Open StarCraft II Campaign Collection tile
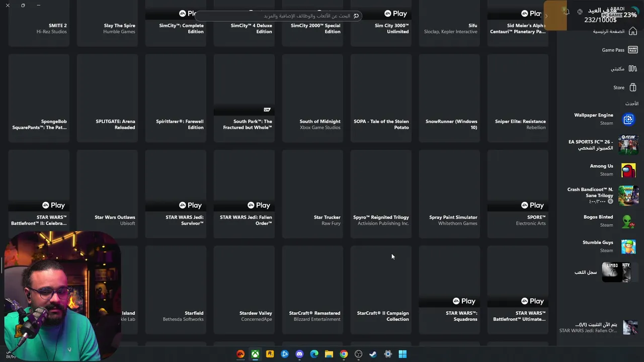The image size is (644, 362). [x=381, y=290]
